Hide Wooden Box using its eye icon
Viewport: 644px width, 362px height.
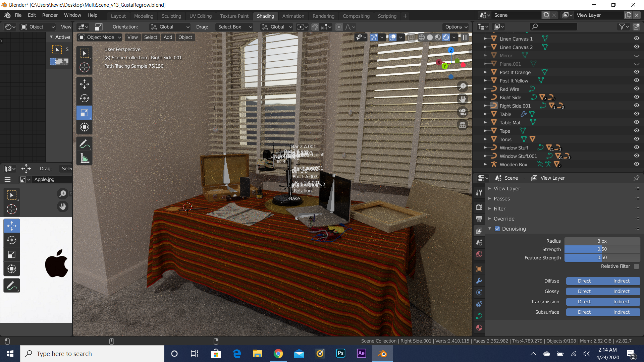point(636,164)
